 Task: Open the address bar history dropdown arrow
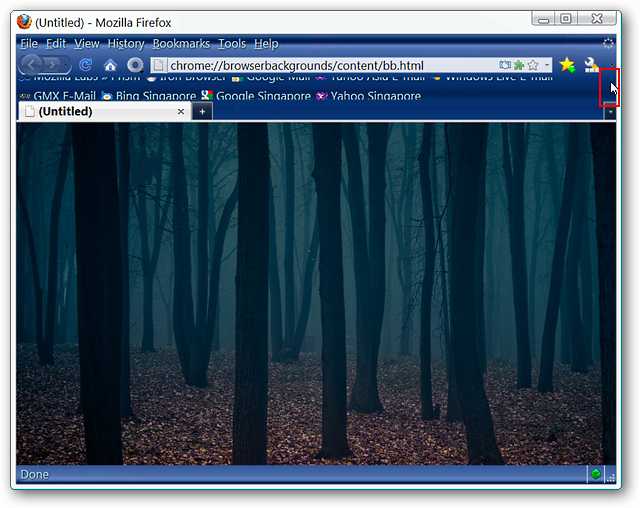pyautogui.click(x=547, y=65)
